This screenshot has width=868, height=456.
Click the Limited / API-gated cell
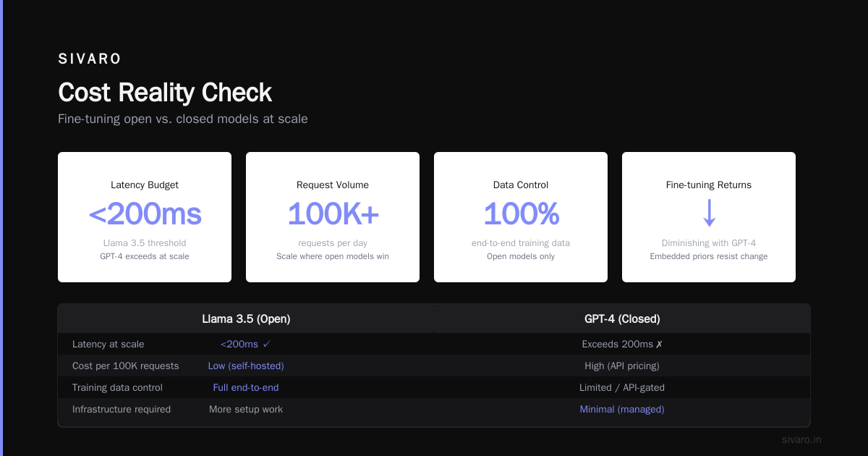622,387
